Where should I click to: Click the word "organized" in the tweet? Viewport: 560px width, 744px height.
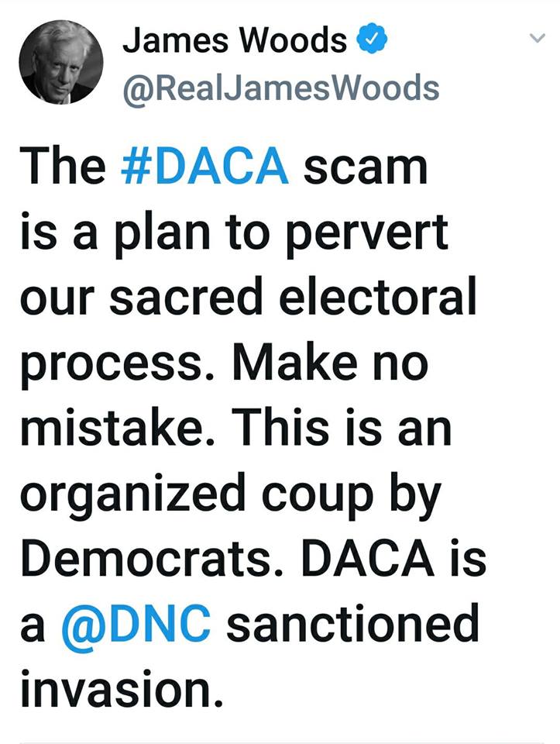(134, 495)
